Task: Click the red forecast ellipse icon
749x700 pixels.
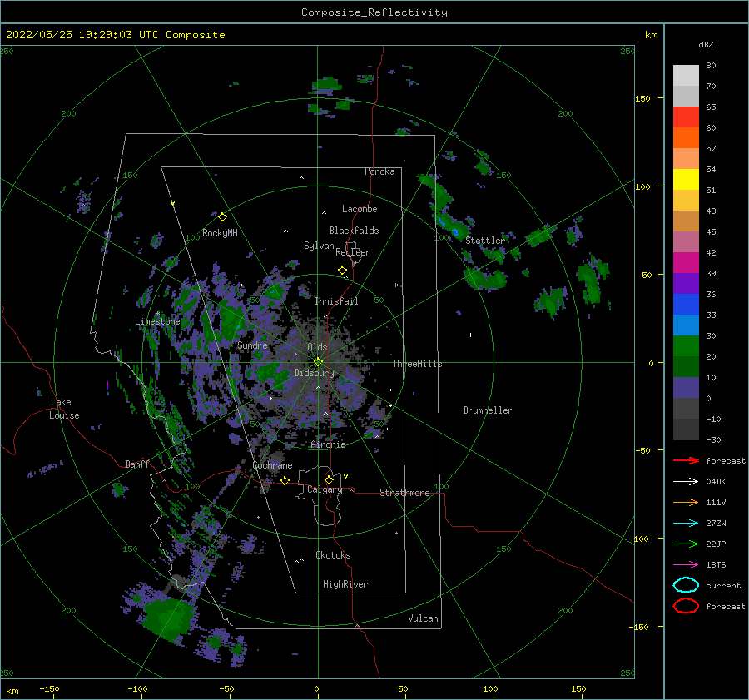Action: tap(686, 606)
